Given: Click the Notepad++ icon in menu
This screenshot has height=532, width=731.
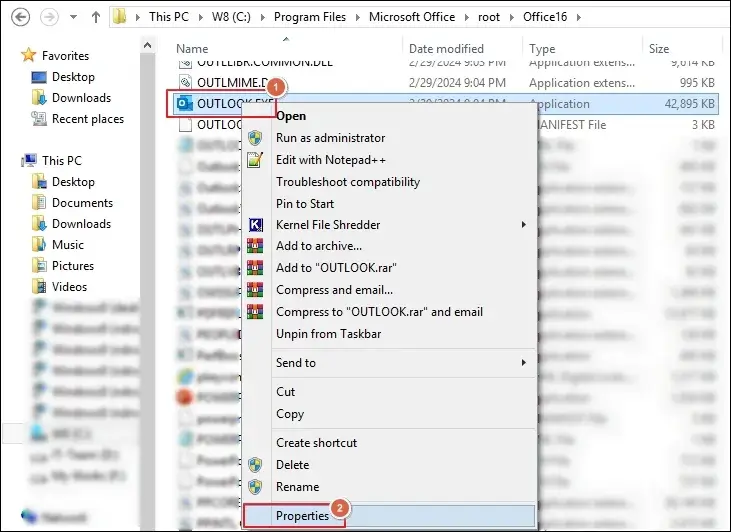Looking at the screenshot, I should click(x=255, y=160).
